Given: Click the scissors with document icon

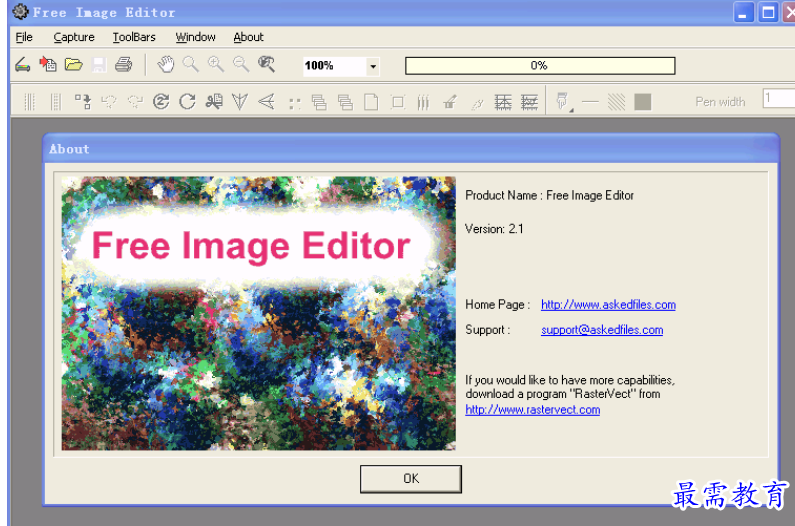Looking at the screenshot, I should pos(214,102).
